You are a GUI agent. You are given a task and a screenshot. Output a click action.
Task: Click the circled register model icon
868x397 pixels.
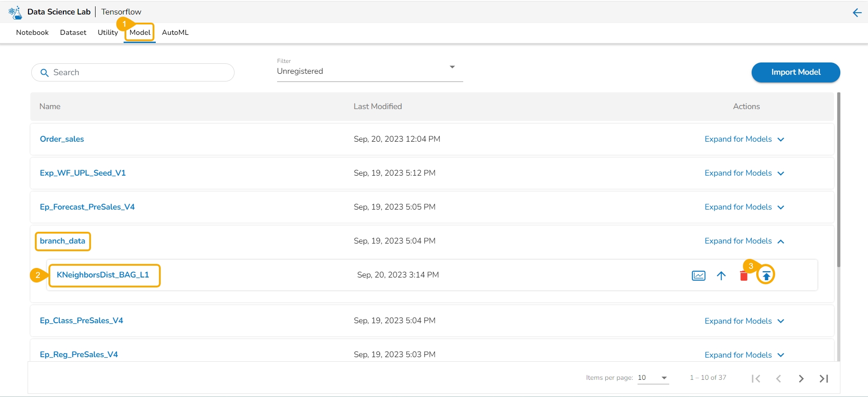click(x=766, y=275)
